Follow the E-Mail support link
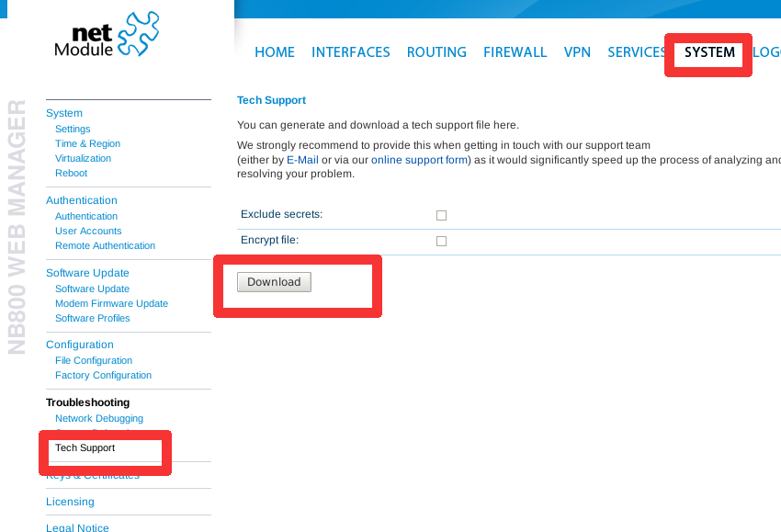 (x=302, y=160)
